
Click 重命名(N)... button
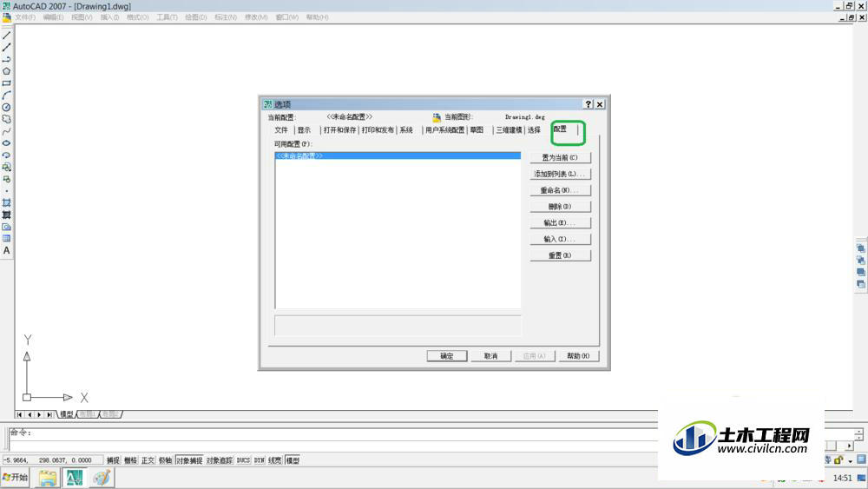[x=560, y=190]
